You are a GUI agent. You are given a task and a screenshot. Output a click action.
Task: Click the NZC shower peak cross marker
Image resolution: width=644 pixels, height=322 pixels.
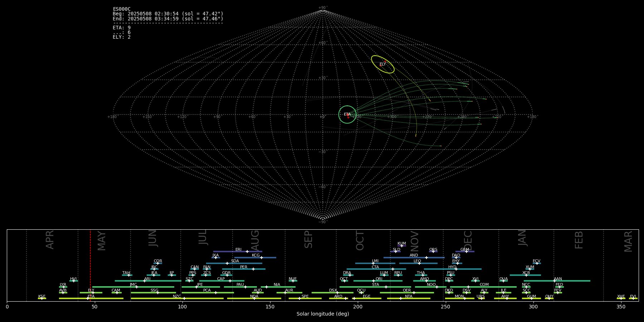(184, 298)
